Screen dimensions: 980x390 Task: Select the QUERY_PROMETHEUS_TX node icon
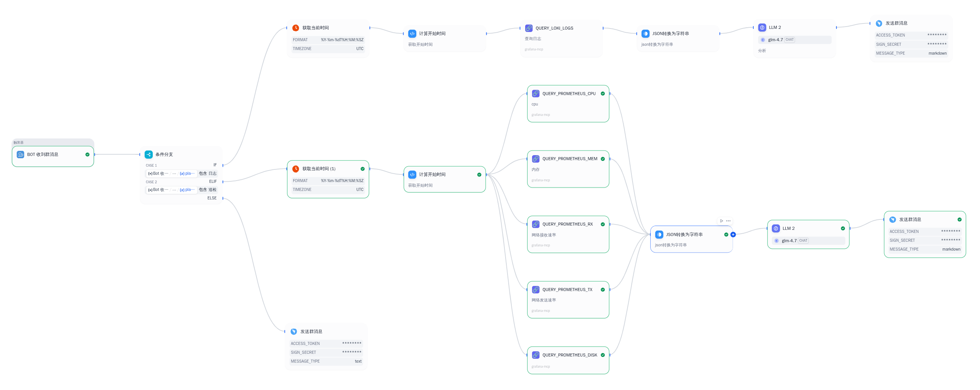536,290
